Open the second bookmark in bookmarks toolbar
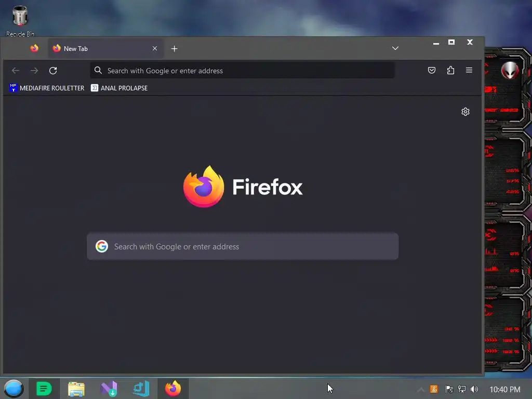 (119, 88)
